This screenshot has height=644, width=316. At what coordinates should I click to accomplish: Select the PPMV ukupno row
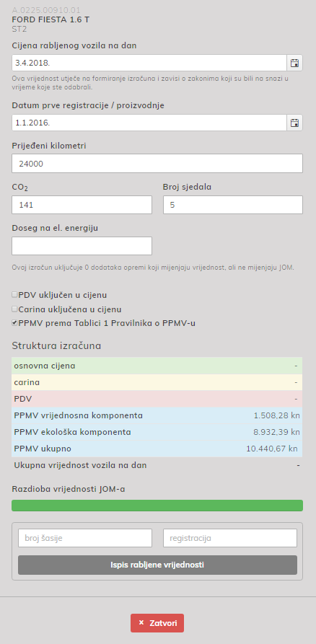(157, 449)
